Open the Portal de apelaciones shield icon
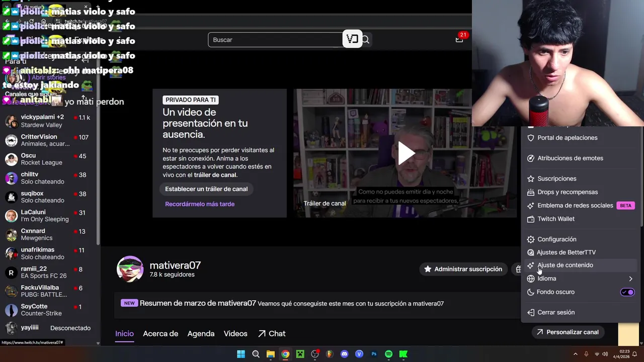644x362 pixels. [530, 138]
